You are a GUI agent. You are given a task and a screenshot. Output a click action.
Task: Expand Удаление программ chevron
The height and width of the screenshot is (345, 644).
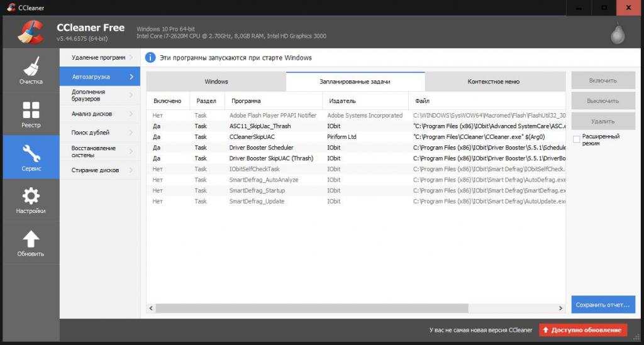pos(131,57)
